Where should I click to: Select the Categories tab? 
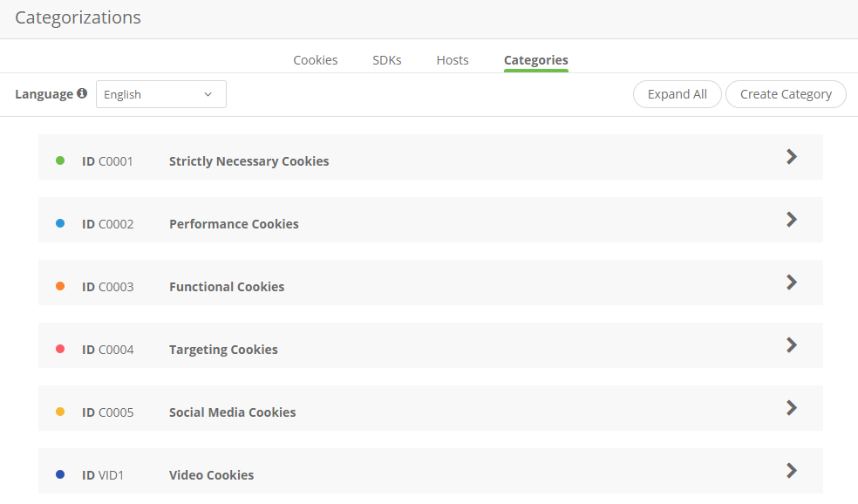[536, 60]
